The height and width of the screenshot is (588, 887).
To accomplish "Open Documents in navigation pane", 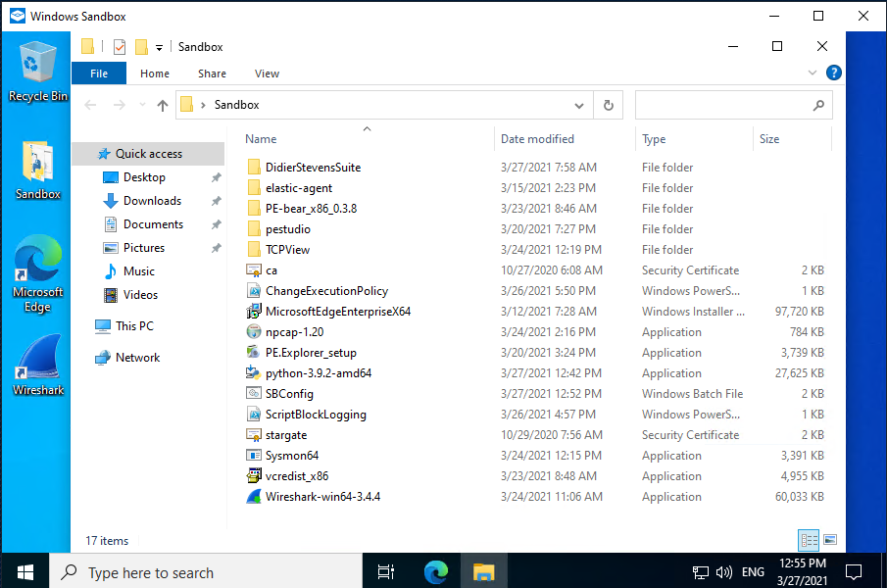I will tap(153, 224).
